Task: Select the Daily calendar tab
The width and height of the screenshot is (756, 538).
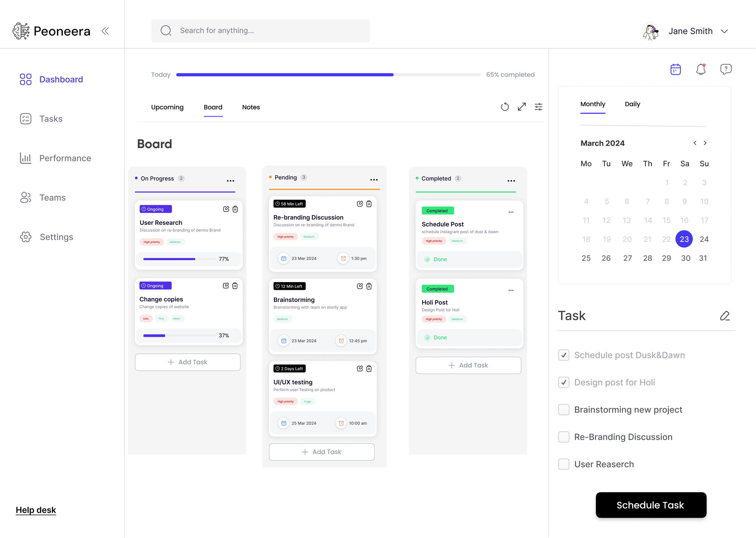Action: pyautogui.click(x=632, y=104)
